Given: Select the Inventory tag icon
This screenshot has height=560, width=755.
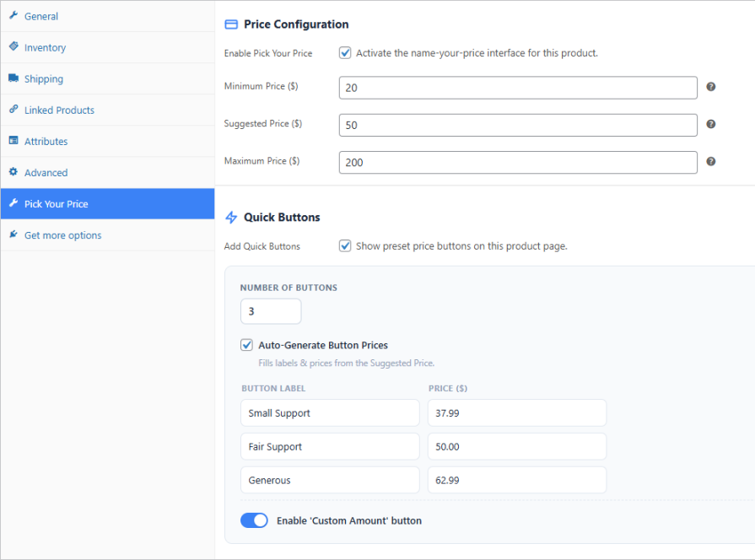Looking at the screenshot, I should coord(13,47).
